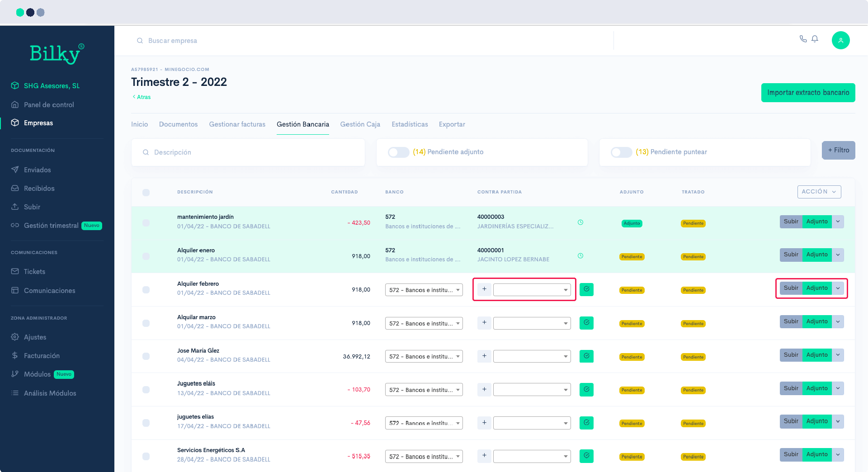Click the Importar extracto bancario button
The width and height of the screenshot is (868, 472).
[808, 92]
